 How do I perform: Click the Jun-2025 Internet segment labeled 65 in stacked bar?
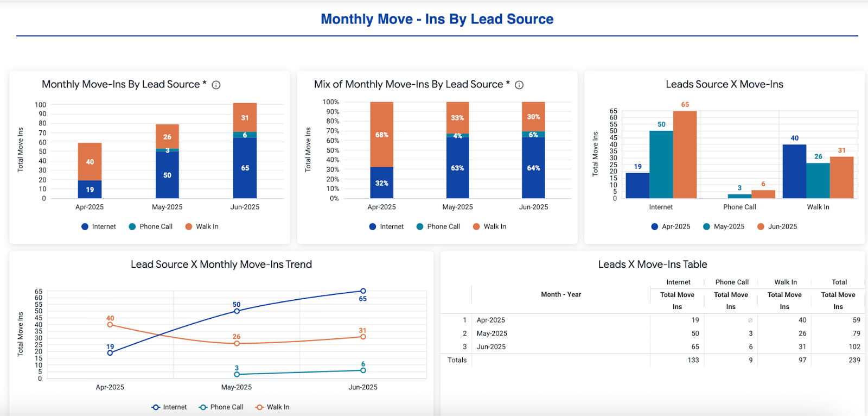pos(245,168)
